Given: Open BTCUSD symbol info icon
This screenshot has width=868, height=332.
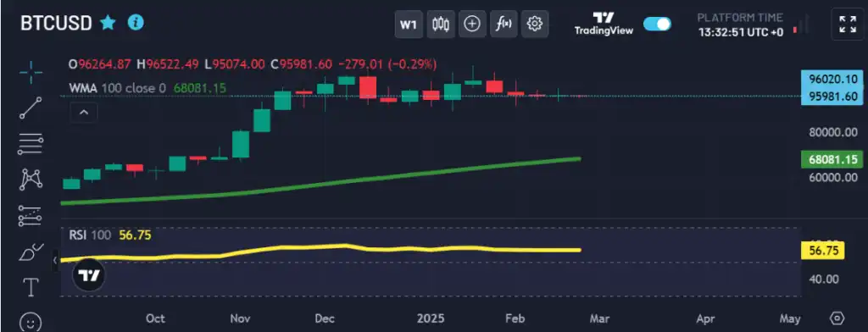Looking at the screenshot, I should coord(136,22).
